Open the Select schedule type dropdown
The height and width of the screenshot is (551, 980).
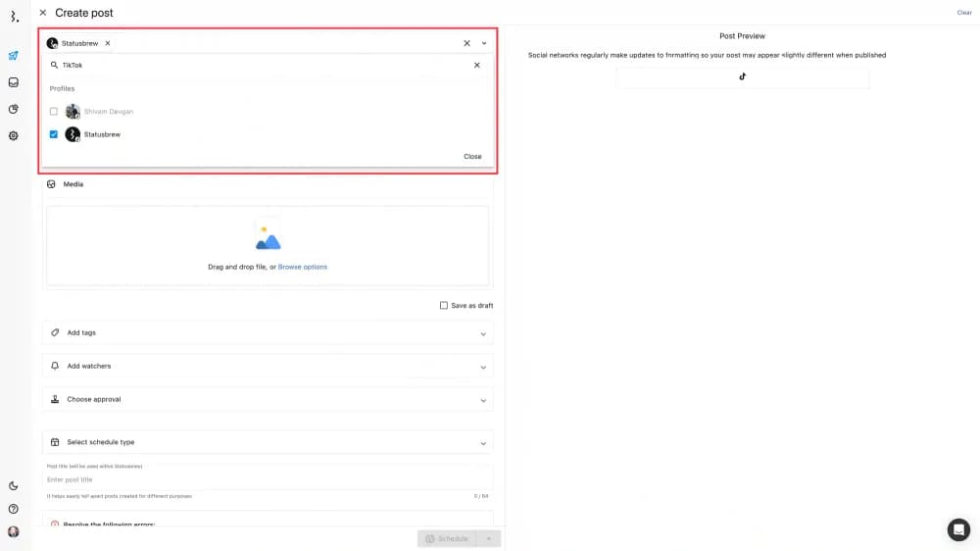pyautogui.click(x=268, y=443)
